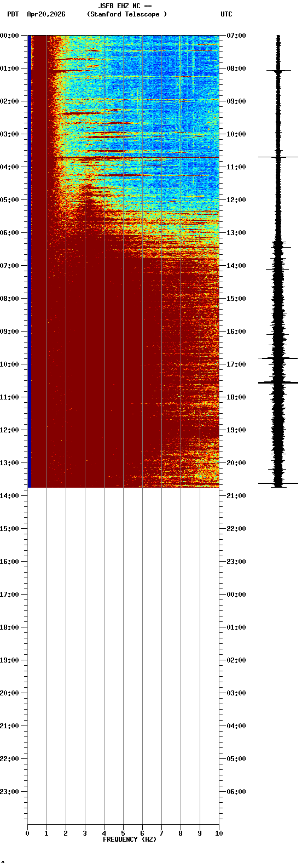Click the dark red line at 03:42
Image resolution: width=302 pixels, height=868 pixels.
pos(137,157)
